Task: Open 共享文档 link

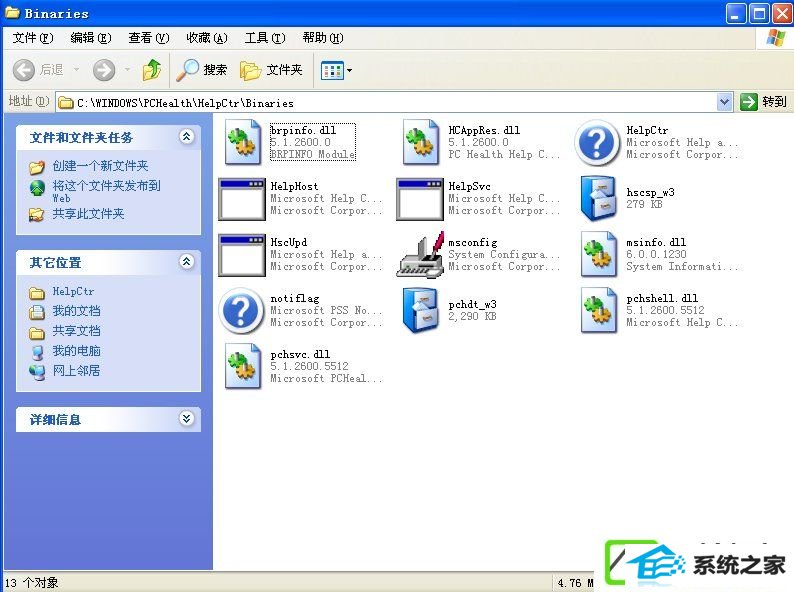Action: [x=76, y=331]
